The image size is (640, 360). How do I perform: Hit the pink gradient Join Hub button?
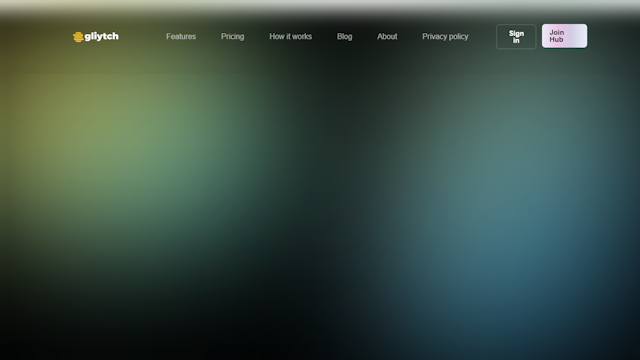pyautogui.click(x=564, y=36)
